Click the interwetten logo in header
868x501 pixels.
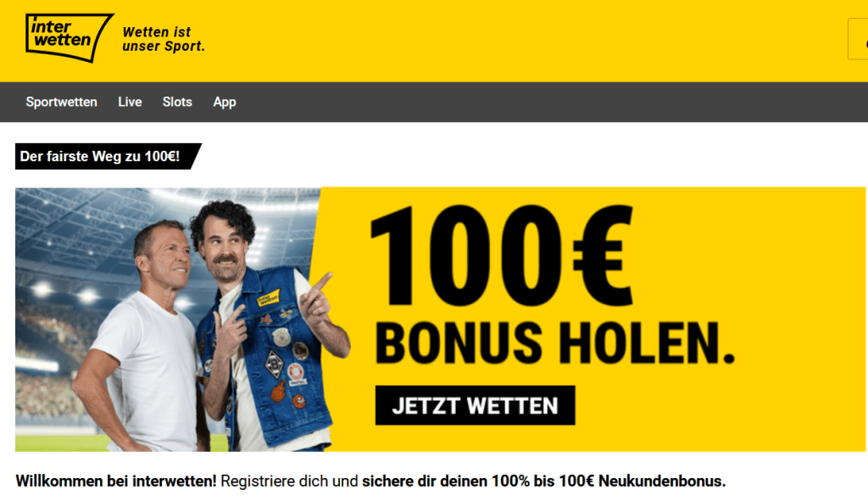pyautogui.click(x=70, y=37)
